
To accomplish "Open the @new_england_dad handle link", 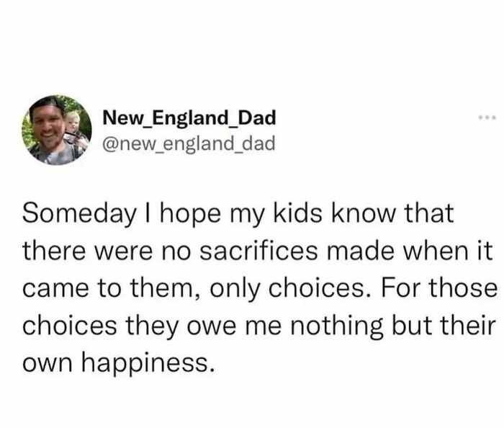I will 189,143.
